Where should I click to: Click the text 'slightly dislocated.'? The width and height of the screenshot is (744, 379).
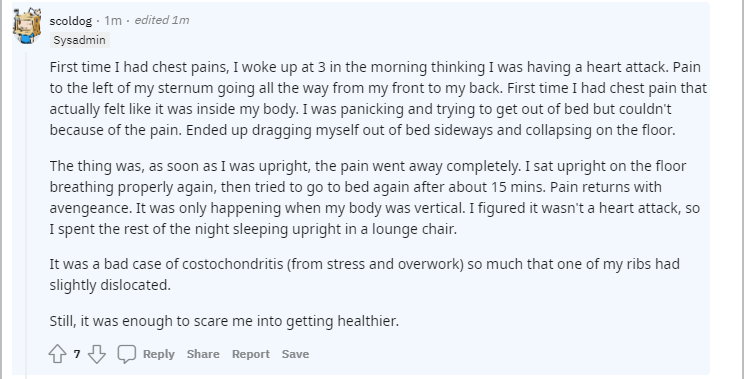pyautogui.click(x=110, y=285)
